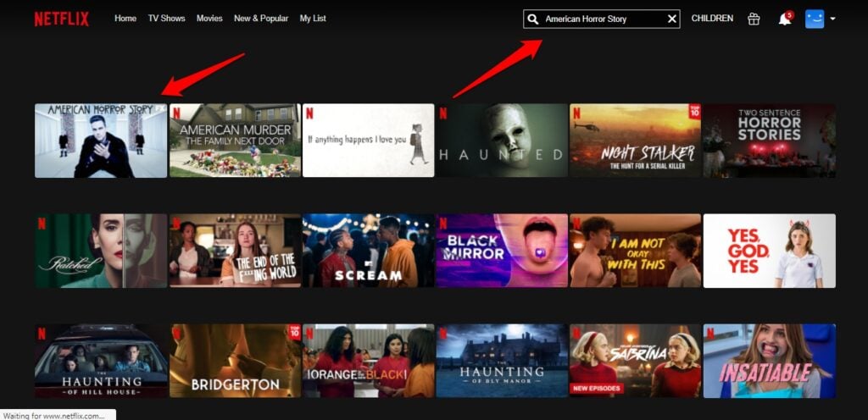Clear the search text with the X
Image resolution: width=868 pixels, height=420 pixels.
[672, 19]
